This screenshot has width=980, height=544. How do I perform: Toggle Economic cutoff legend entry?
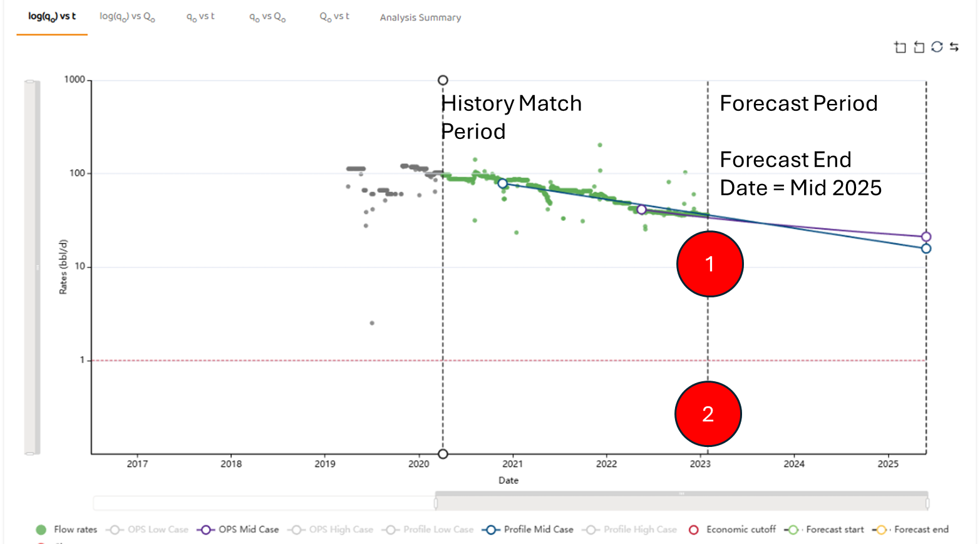[x=733, y=530]
